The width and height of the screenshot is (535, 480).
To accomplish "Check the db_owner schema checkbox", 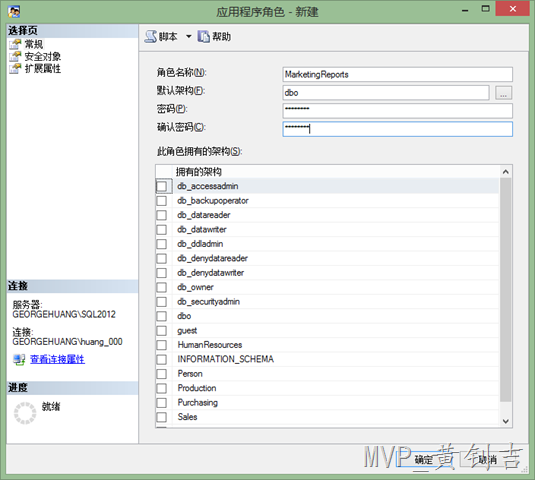I will tap(162, 287).
